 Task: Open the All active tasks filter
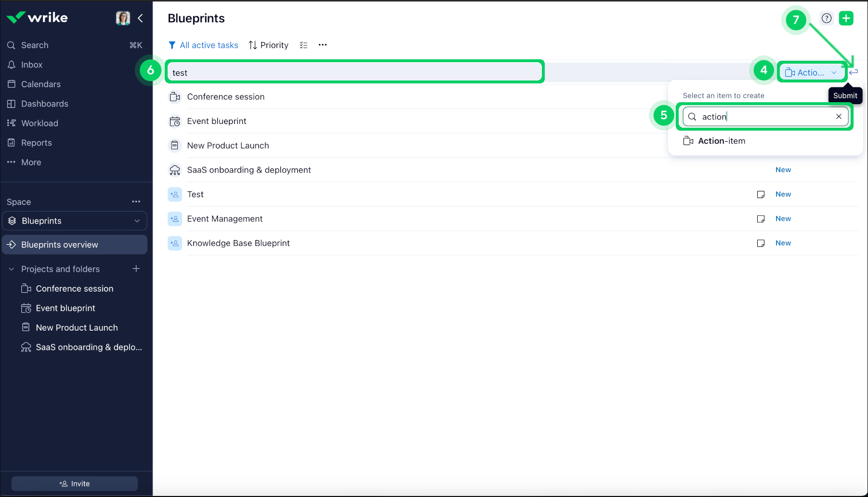pos(203,45)
